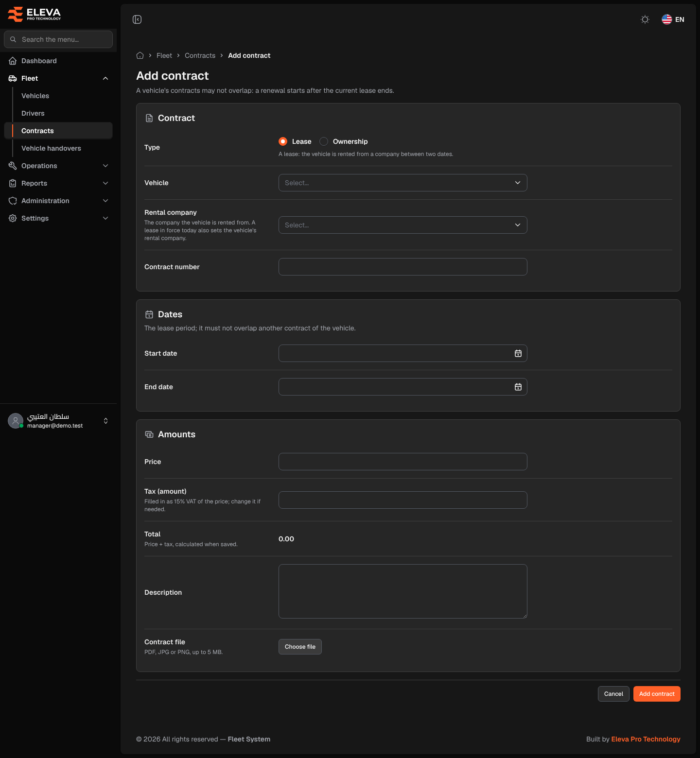Open the EN language flag selector
The image size is (700, 758).
point(673,19)
